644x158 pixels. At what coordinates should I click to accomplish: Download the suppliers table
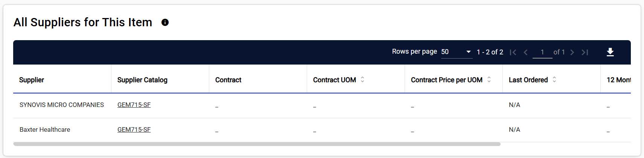point(610,52)
